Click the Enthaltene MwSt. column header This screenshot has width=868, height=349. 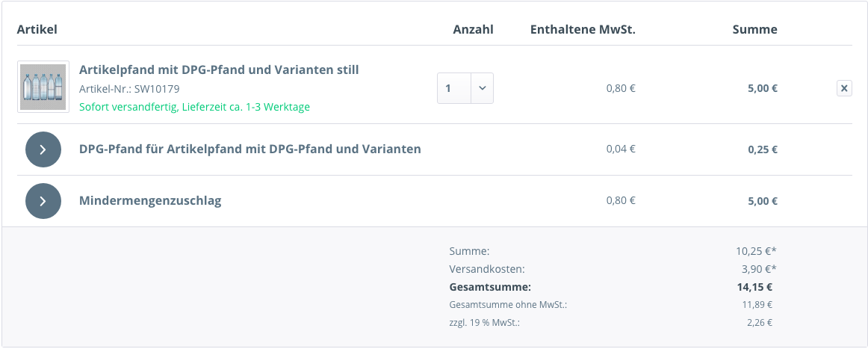pyautogui.click(x=583, y=29)
